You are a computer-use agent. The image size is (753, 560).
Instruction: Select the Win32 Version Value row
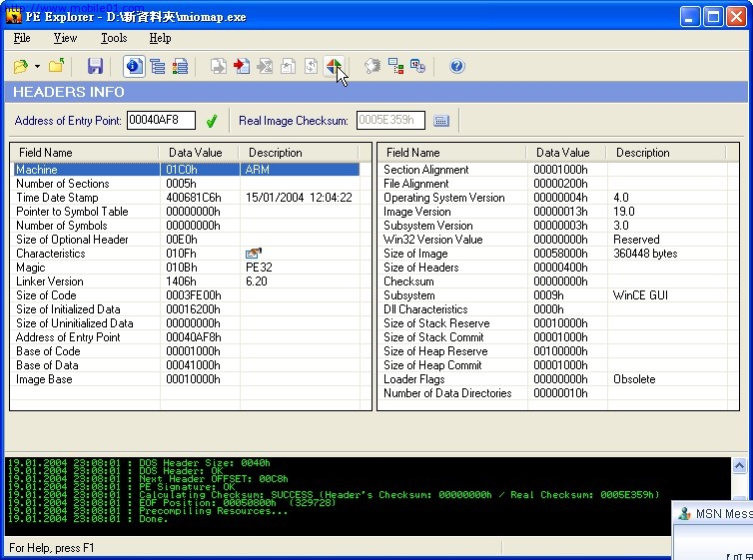[554, 239]
